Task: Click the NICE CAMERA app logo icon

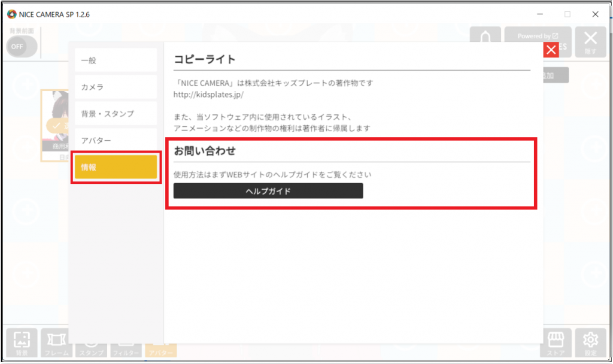Action: (12, 14)
